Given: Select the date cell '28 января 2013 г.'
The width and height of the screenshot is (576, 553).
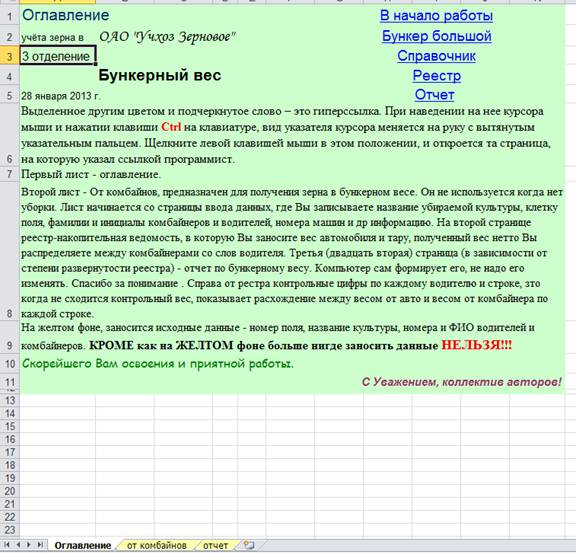Looking at the screenshot, I should coord(60,96).
